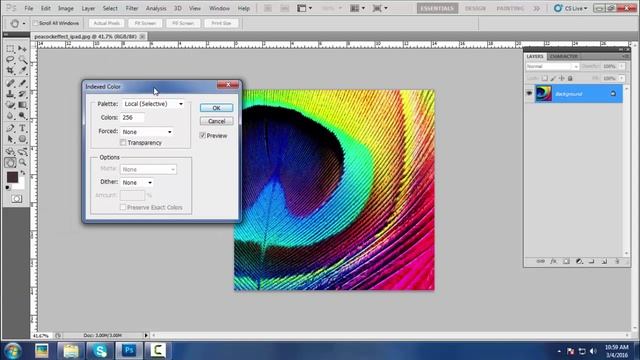Open the Arrange Documents dropdown
The image size is (640, 360).
358,8
